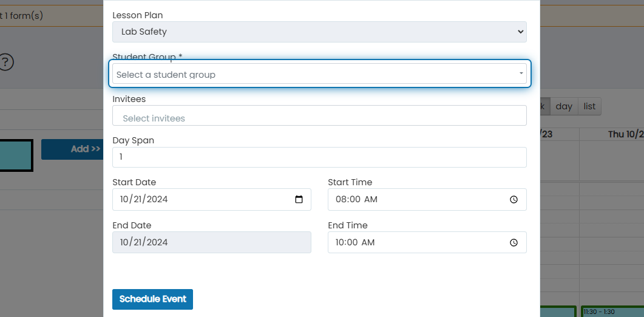Open the help question mark icon
The width and height of the screenshot is (644, 317).
point(6,63)
